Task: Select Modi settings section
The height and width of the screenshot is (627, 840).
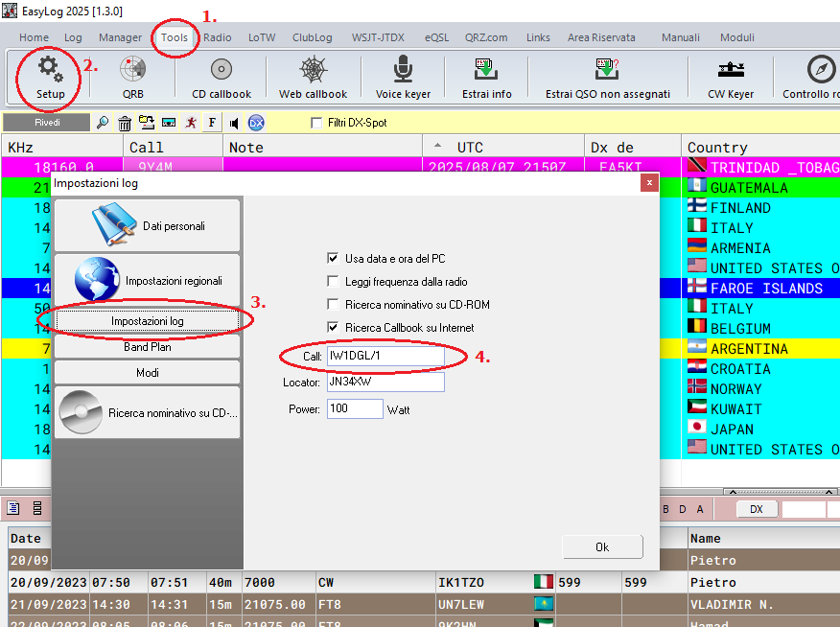Action: (x=148, y=373)
